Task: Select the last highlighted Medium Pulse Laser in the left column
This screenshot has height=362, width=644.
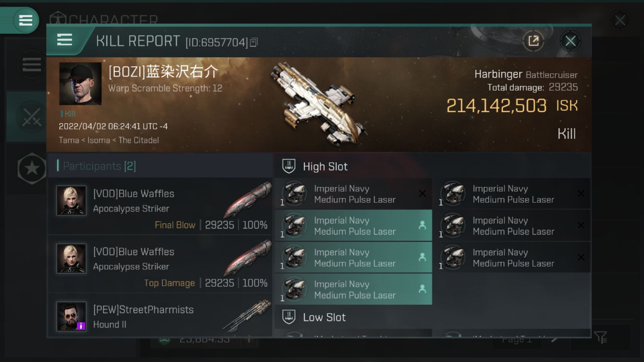Action: (354, 289)
